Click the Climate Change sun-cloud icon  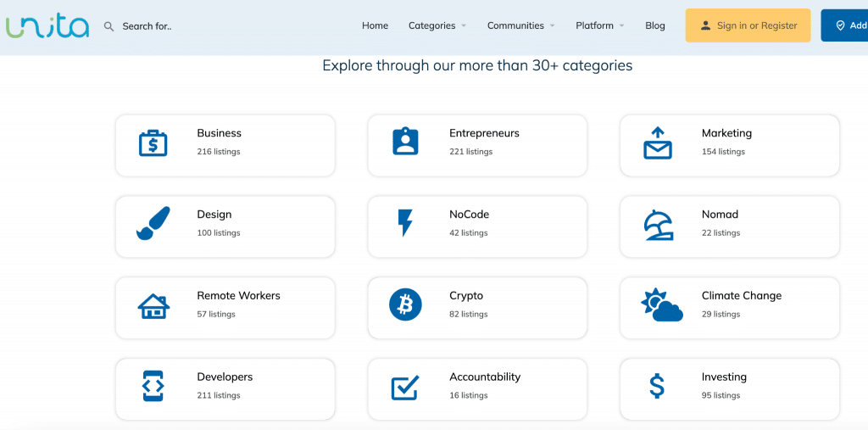[661, 305]
